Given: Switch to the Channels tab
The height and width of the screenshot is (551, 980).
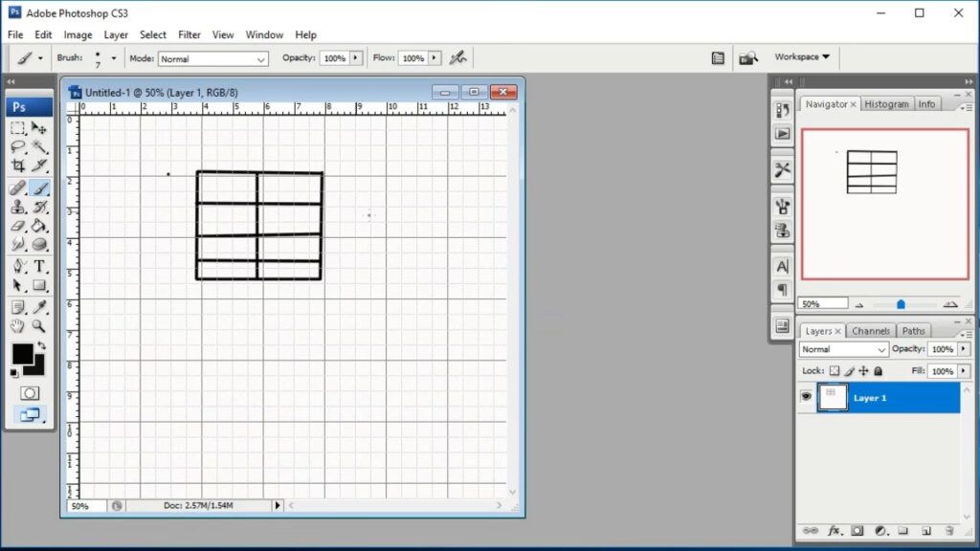Looking at the screenshot, I should [871, 331].
